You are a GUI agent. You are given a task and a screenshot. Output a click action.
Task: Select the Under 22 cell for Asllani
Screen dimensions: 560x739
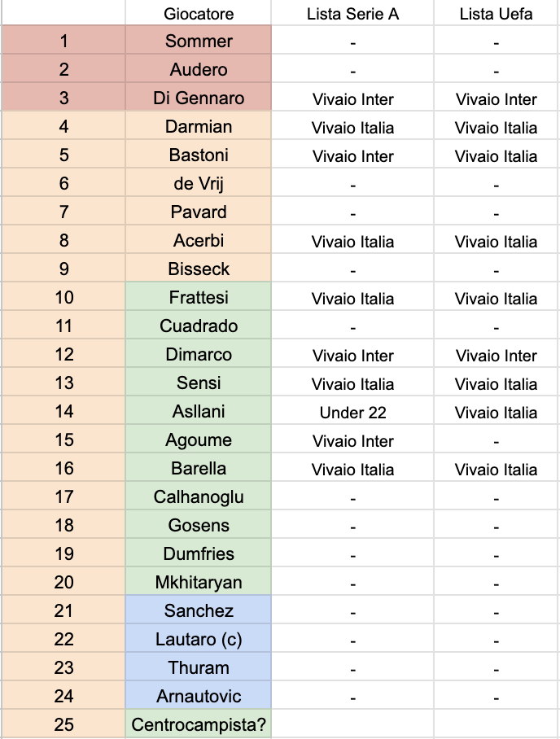352,413
